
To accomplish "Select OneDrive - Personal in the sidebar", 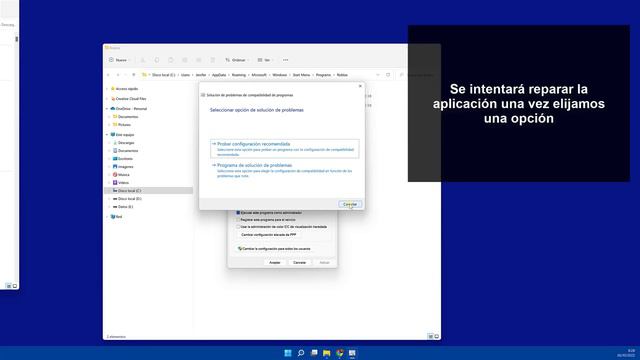I will coord(131,109).
